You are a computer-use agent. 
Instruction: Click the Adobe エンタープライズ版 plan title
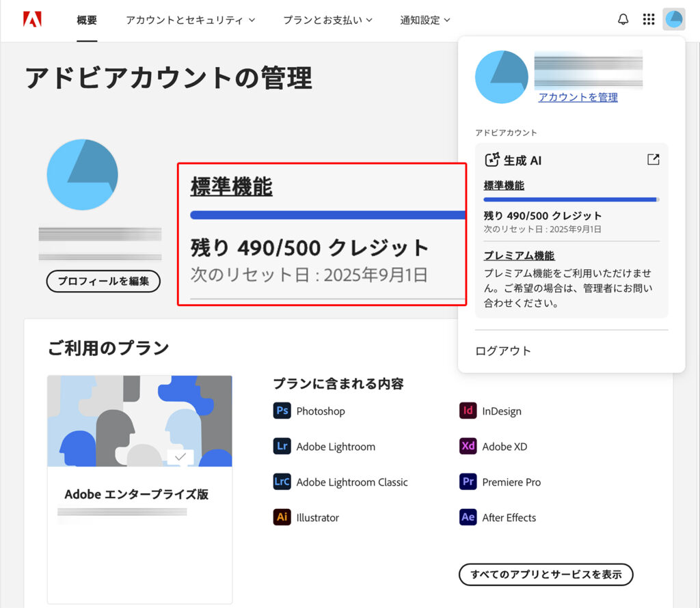point(137,494)
